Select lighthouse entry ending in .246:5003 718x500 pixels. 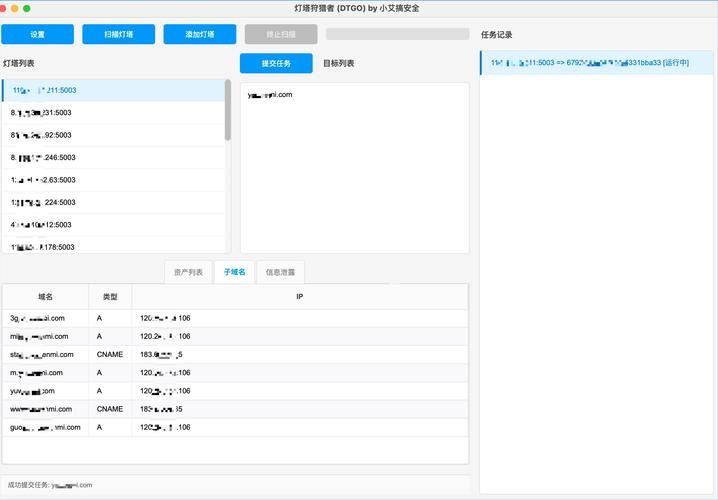(x=112, y=157)
